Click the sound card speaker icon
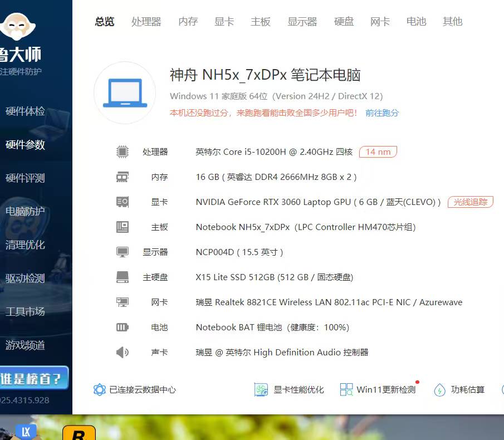Viewport: 504px width, 440px height. pos(122,352)
